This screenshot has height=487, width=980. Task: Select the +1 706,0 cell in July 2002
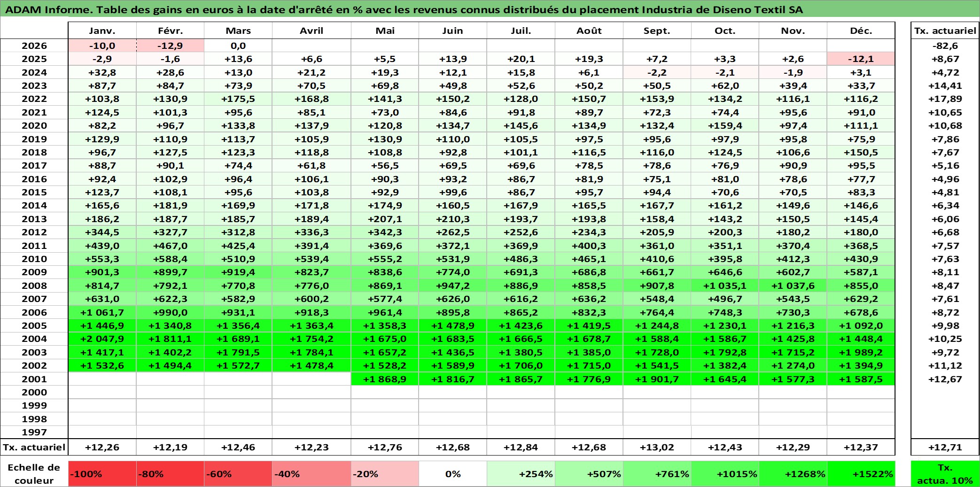coord(521,365)
